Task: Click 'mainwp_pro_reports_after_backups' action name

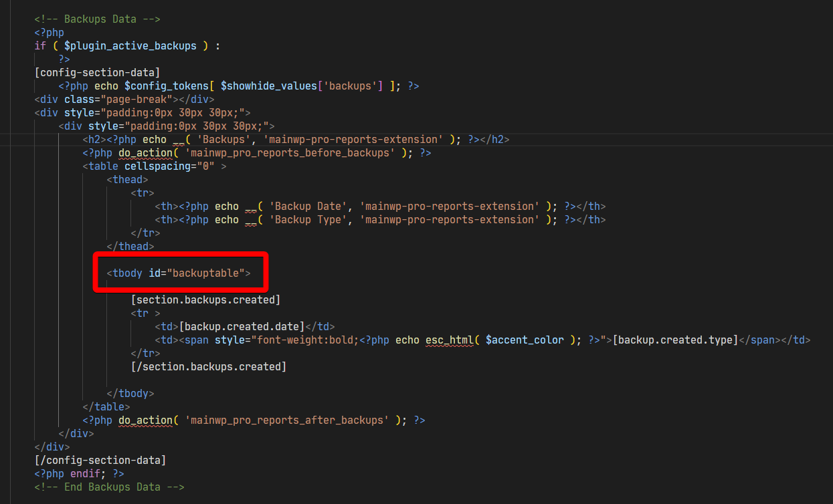Action: (x=287, y=420)
